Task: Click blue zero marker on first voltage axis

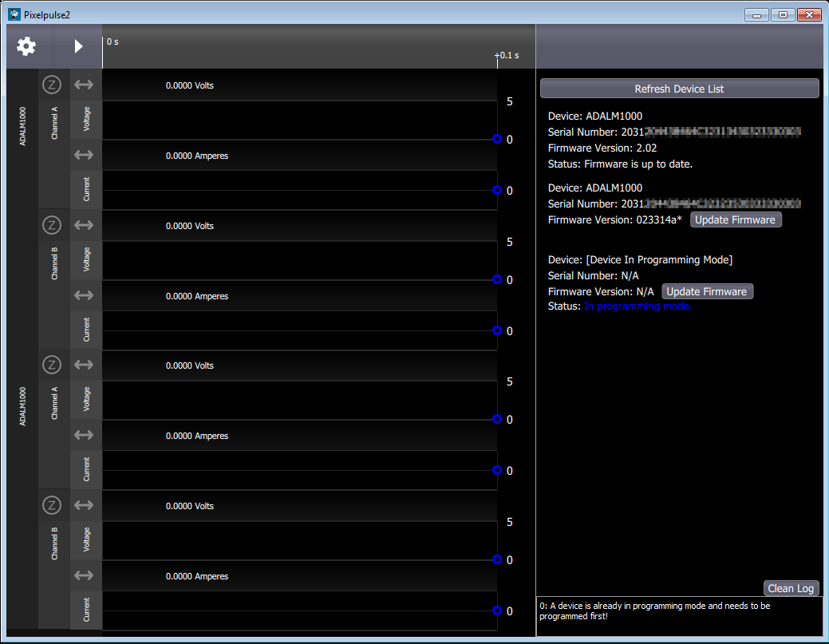Action: 497,139
